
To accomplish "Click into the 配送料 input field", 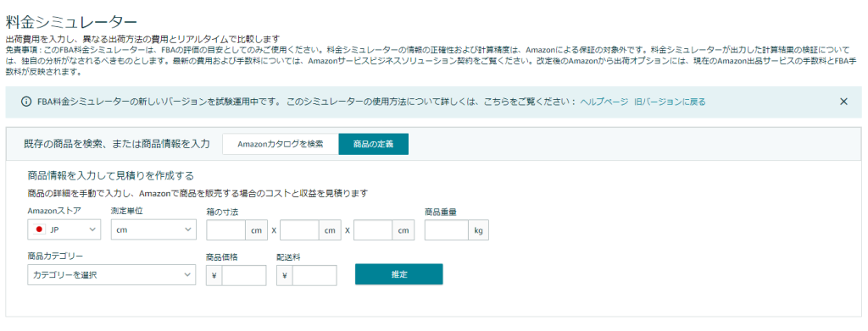I will pyautogui.click(x=314, y=275).
